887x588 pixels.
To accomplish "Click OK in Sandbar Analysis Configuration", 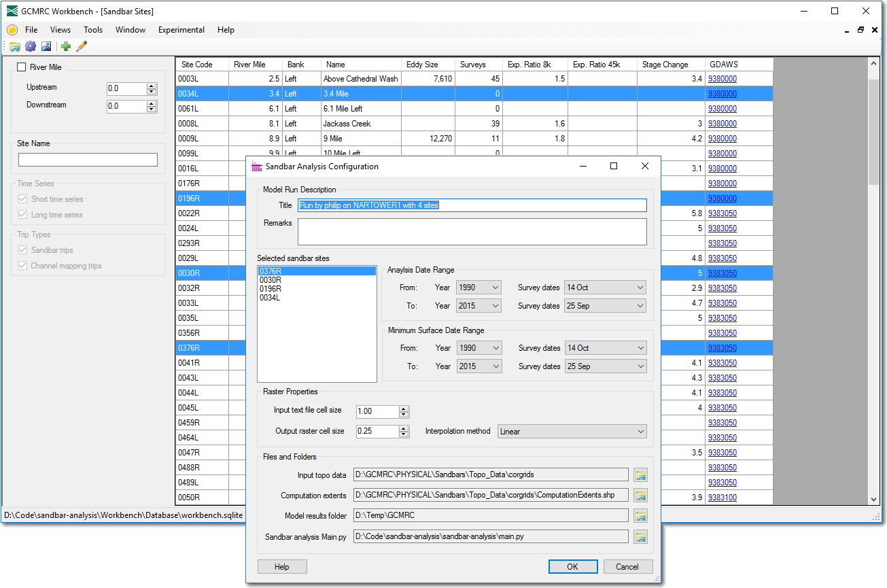I will pos(573,567).
